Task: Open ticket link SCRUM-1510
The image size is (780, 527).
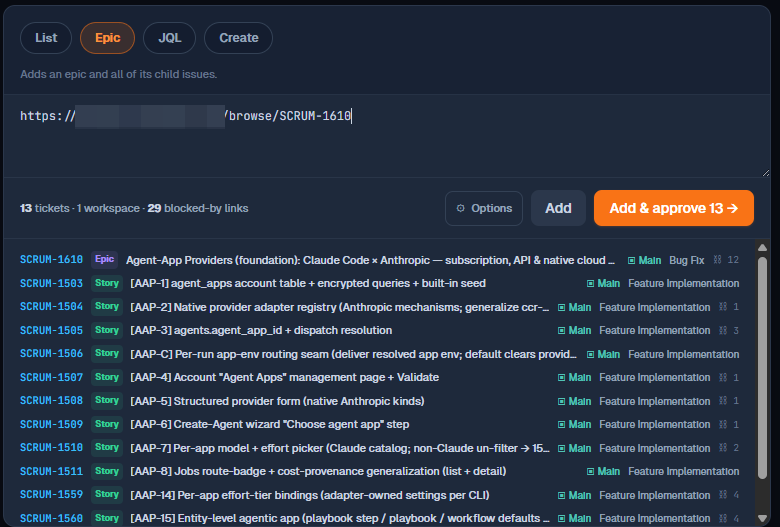Action: point(51,447)
